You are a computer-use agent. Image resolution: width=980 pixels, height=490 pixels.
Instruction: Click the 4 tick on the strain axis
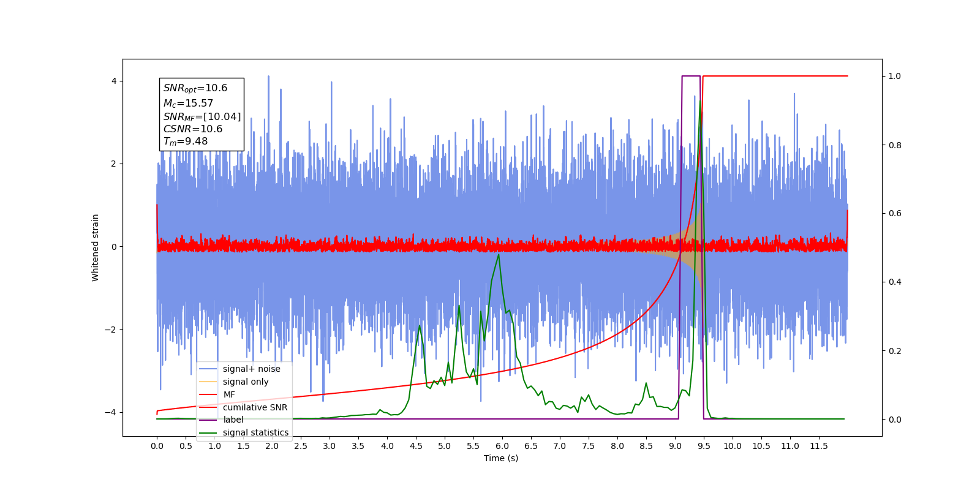tap(114, 81)
